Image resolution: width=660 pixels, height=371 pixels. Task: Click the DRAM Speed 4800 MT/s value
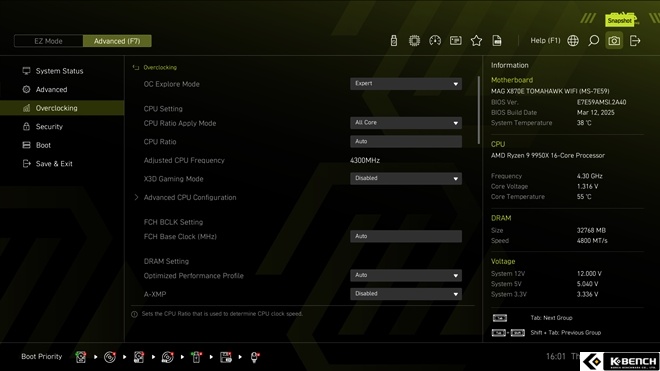(x=592, y=241)
